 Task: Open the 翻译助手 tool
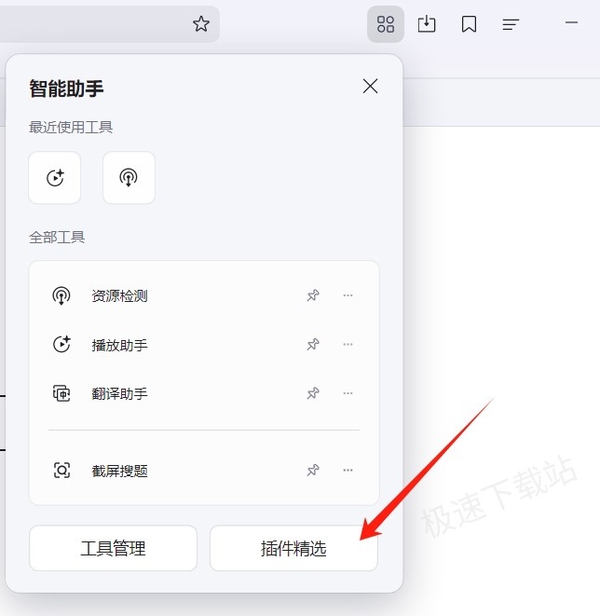119,394
